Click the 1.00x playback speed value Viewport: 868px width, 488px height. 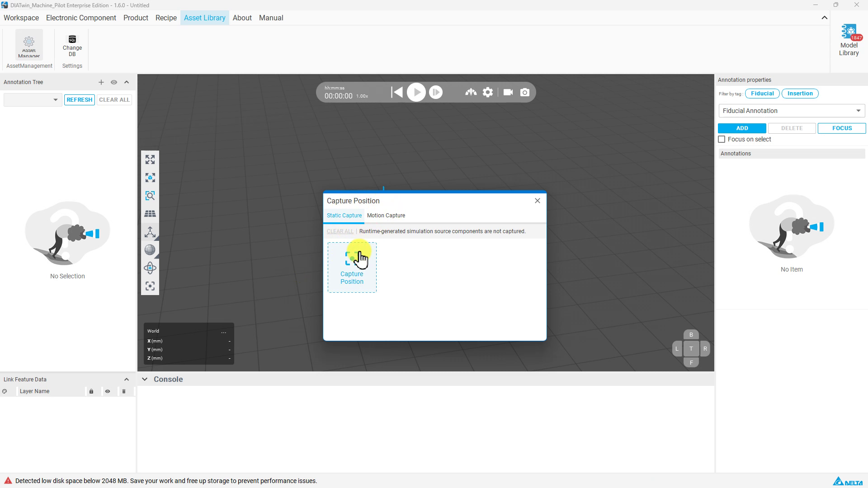point(362,96)
